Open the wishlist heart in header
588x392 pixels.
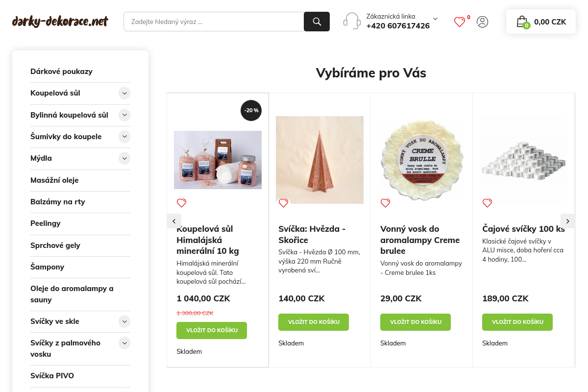(459, 22)
